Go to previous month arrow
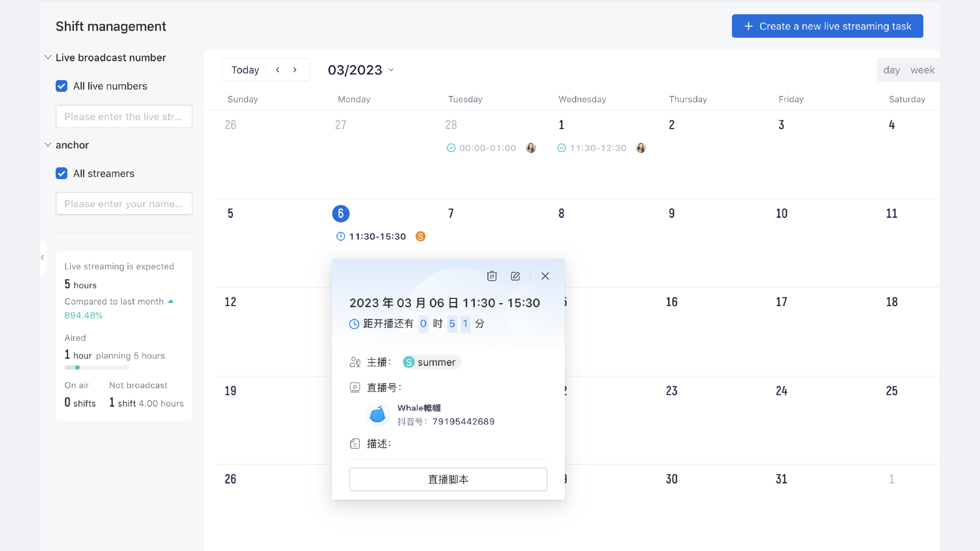 (x=278, y=70)
